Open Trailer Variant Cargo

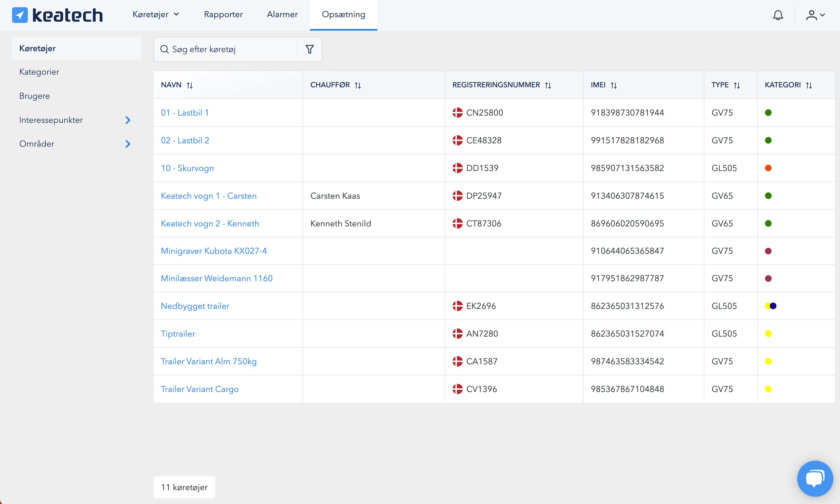[200, 389]
